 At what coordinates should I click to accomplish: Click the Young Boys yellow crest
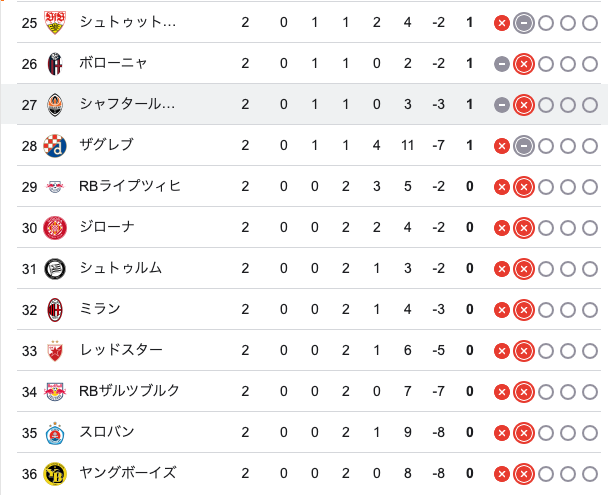coord(55,474)
